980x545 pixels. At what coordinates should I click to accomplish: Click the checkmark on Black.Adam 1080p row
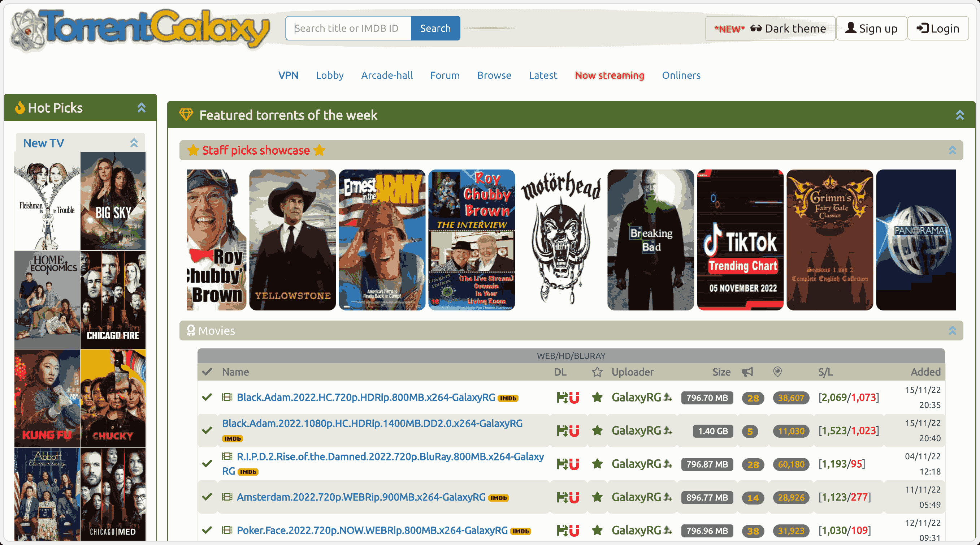coord(207,431)
